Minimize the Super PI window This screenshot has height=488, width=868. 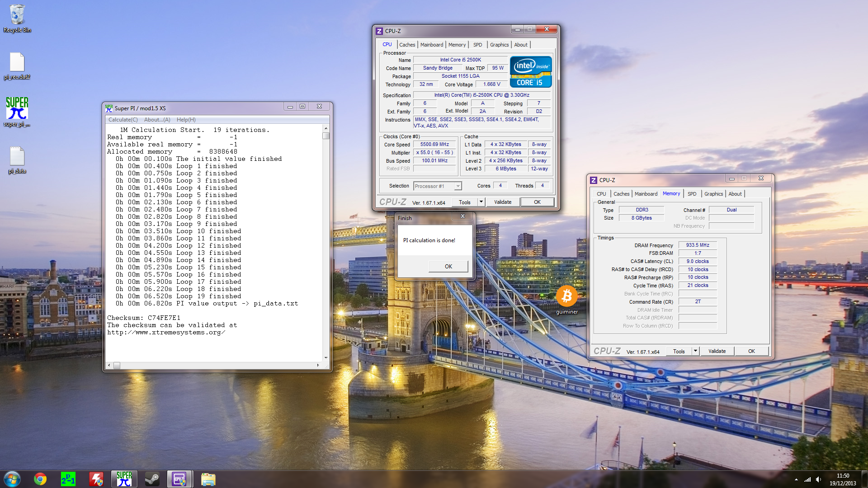point(290,107)
